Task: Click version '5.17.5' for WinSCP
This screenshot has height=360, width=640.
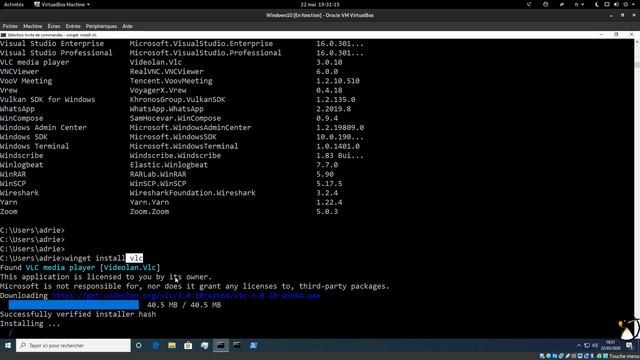Action: tap(329, 184)
